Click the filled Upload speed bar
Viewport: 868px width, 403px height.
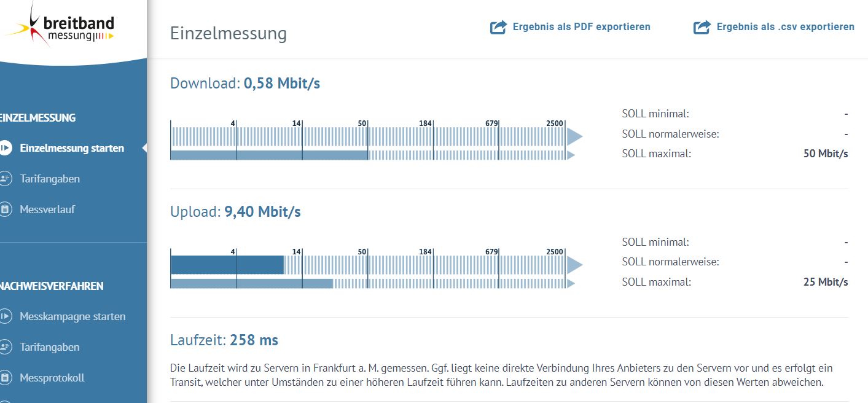click(227, 265)
